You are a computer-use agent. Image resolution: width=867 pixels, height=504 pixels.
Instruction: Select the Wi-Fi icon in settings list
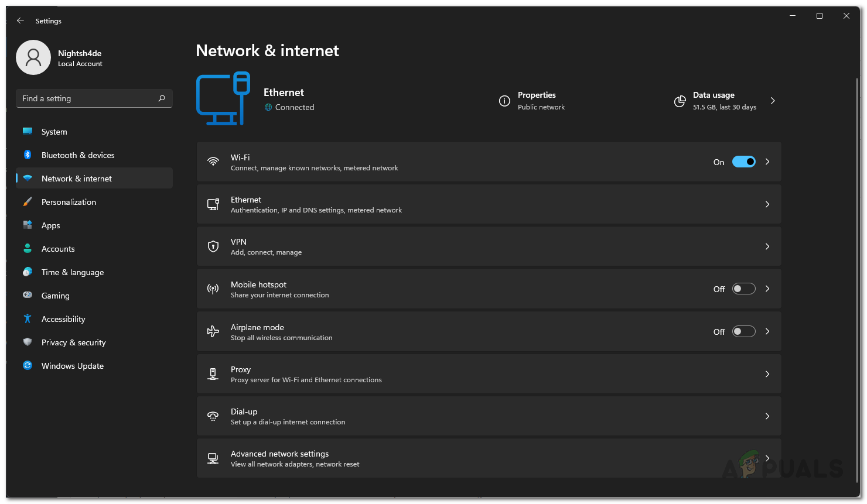click(x=213, y=162)
